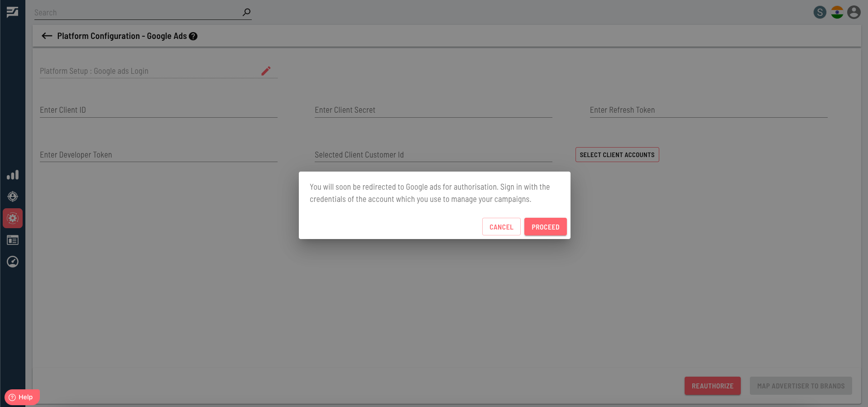Open the speedometer gauge sidebar icon
Viewport: 868px width, 407px height.
coord(13,262)
